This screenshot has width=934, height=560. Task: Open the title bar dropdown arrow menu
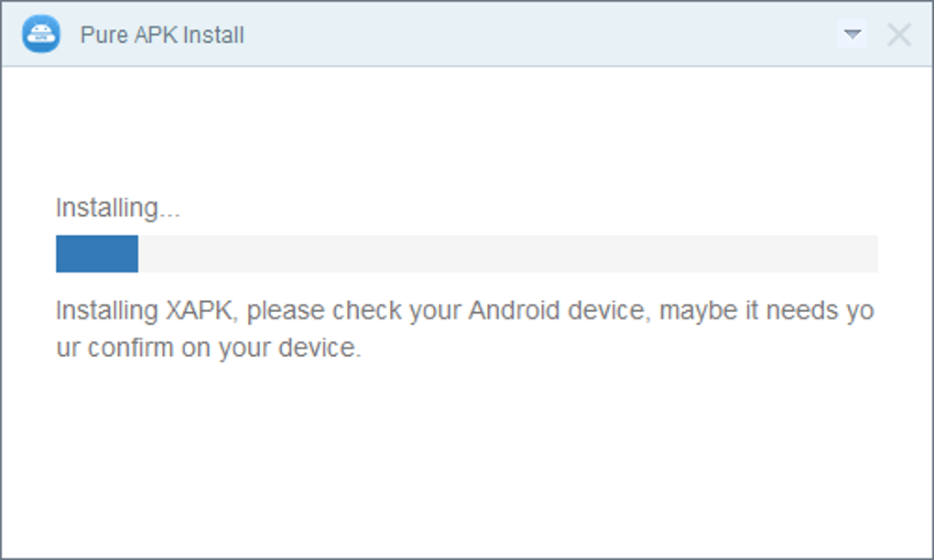(x=853, y=35)
